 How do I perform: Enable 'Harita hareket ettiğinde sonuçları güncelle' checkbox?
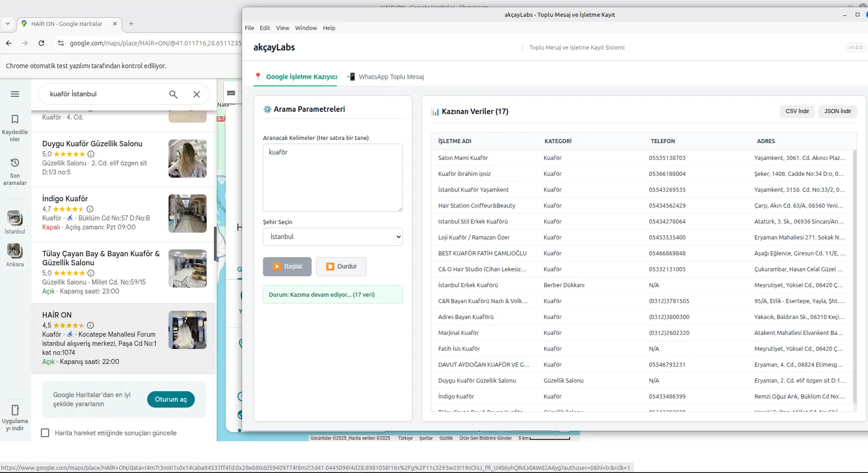(45, 433)
